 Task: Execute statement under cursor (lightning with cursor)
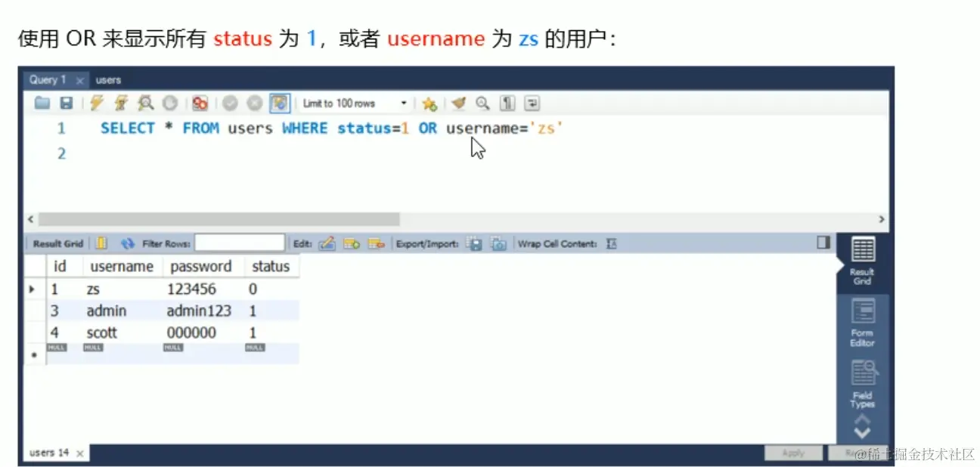(x=121, y=104)
